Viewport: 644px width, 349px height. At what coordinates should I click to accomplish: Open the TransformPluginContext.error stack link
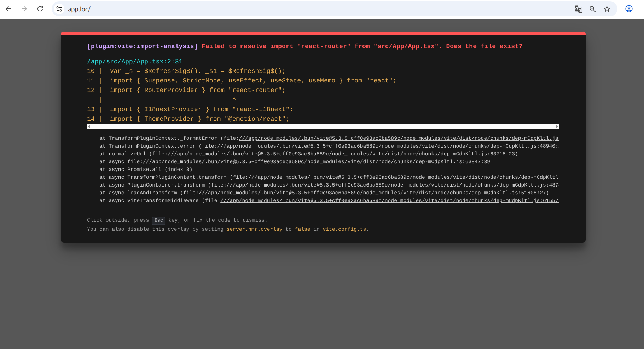click(388, 146)
